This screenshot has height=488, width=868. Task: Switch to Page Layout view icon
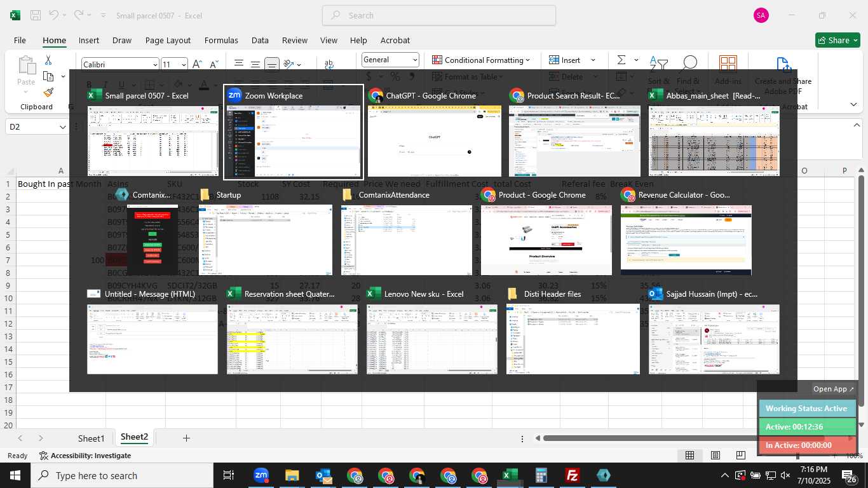[715, 455]
